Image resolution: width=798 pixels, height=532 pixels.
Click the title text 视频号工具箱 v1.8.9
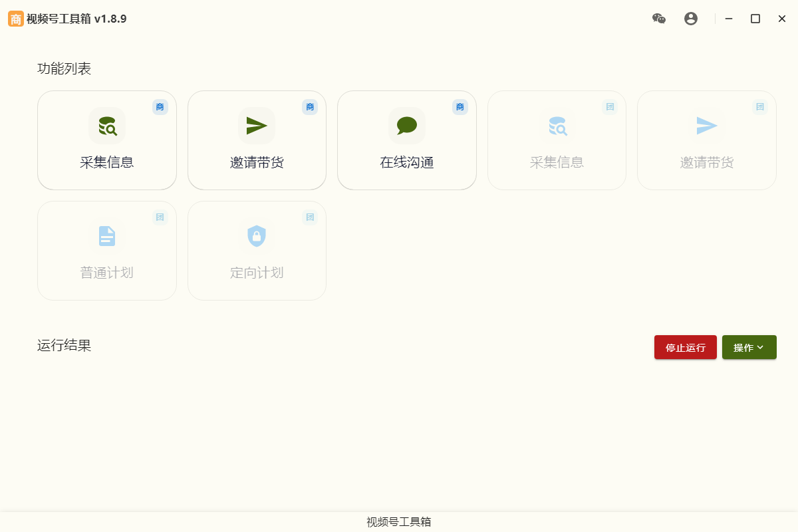[76, 19]
